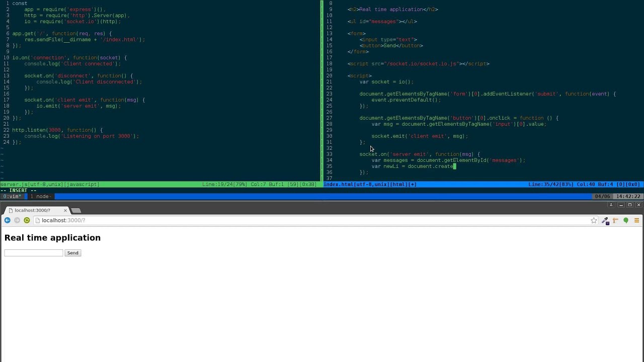Reload the localhost page
This screenshot has height=362, width=644.
[27, 220]
